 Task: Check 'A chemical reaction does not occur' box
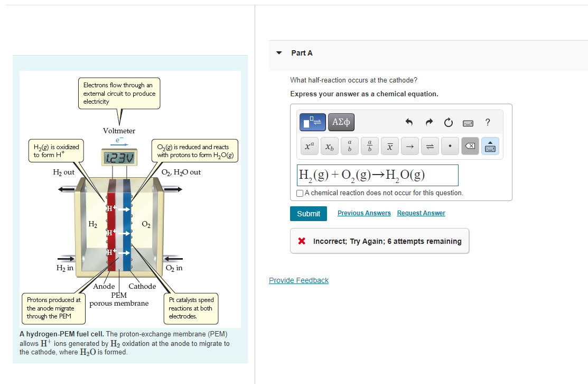point(300,193)
